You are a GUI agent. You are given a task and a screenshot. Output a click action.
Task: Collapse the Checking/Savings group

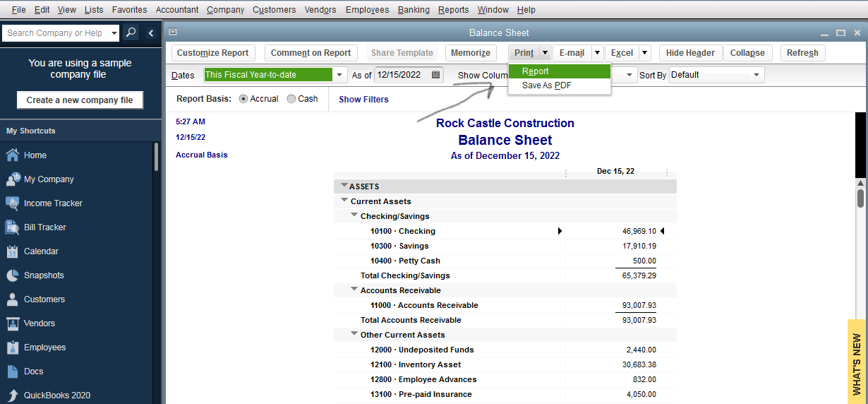point(354,215)
